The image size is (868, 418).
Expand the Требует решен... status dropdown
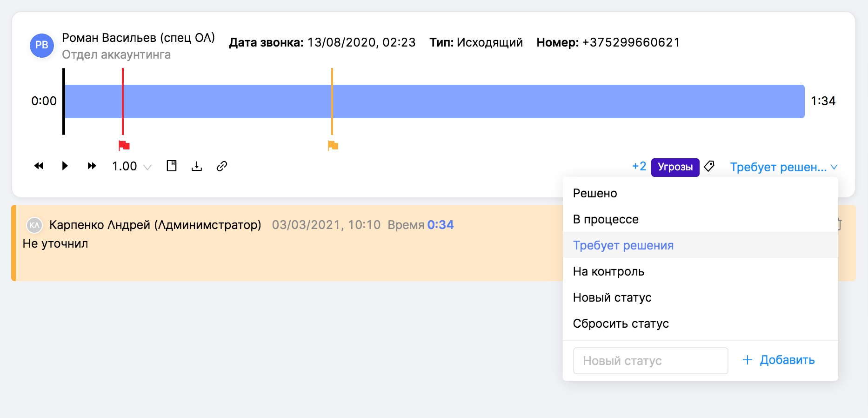(783, 167)
